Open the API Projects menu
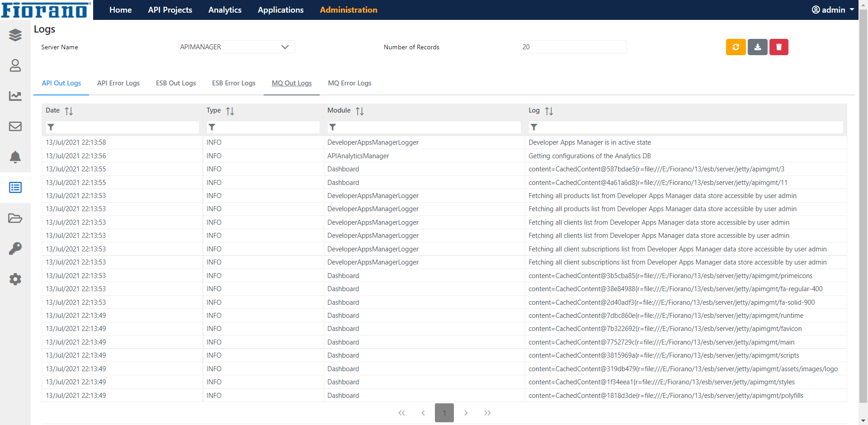This screenshot has height=425, width=868. pyautogui.click(x=170, y=10)
